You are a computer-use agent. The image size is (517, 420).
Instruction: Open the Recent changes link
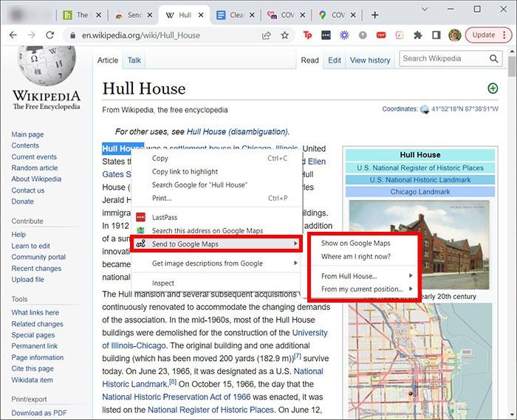(36, 269)
